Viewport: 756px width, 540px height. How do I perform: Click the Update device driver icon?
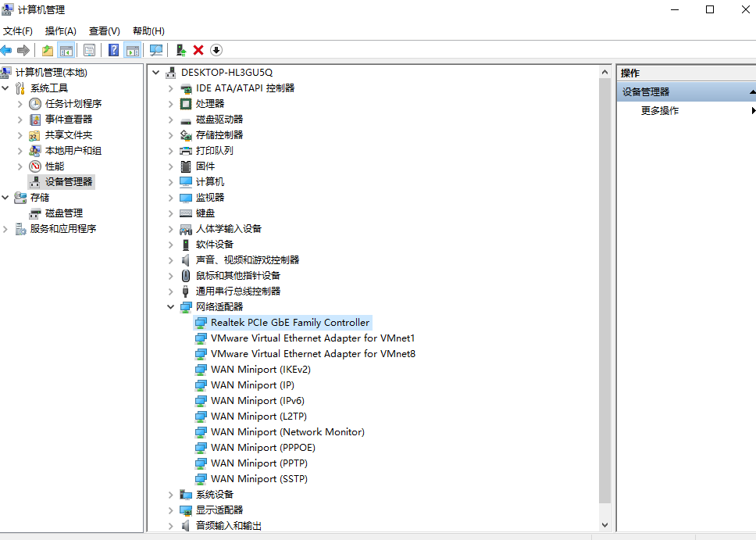(x=181, y=50)
